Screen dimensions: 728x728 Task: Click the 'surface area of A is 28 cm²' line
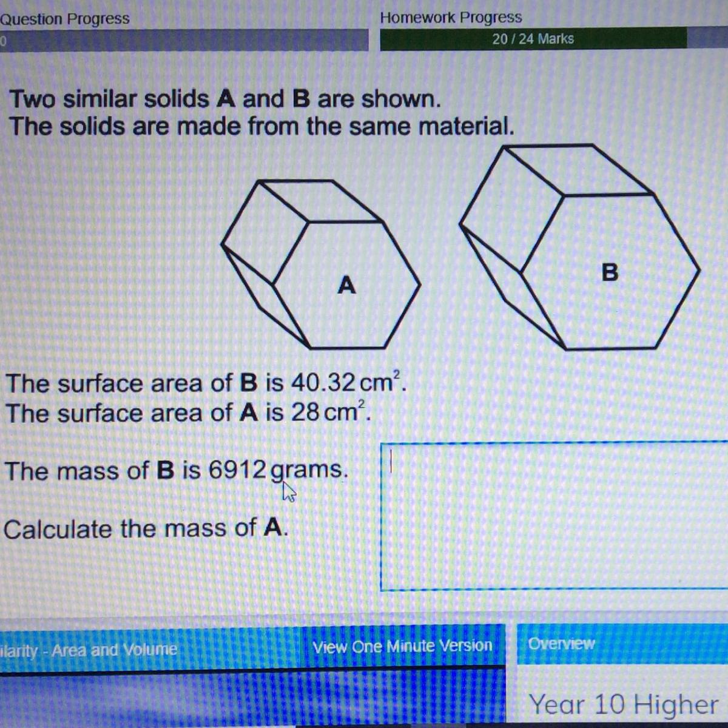pos(187,413)
